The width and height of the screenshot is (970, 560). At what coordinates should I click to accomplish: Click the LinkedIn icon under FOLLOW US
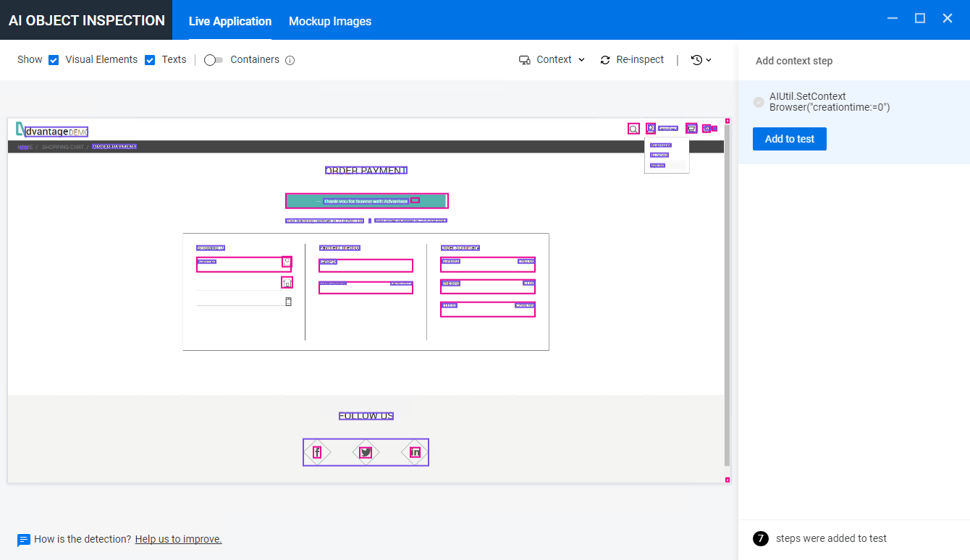tap(414, 451)
